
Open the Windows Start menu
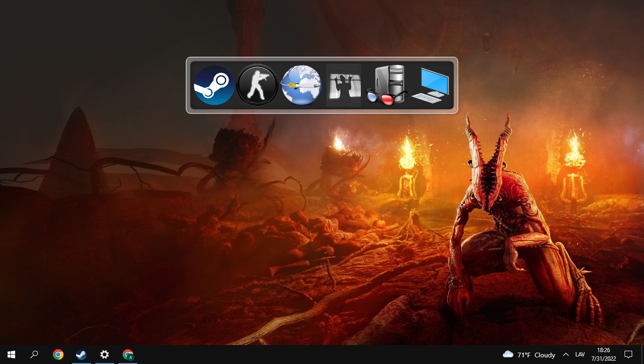pos(11,355)
